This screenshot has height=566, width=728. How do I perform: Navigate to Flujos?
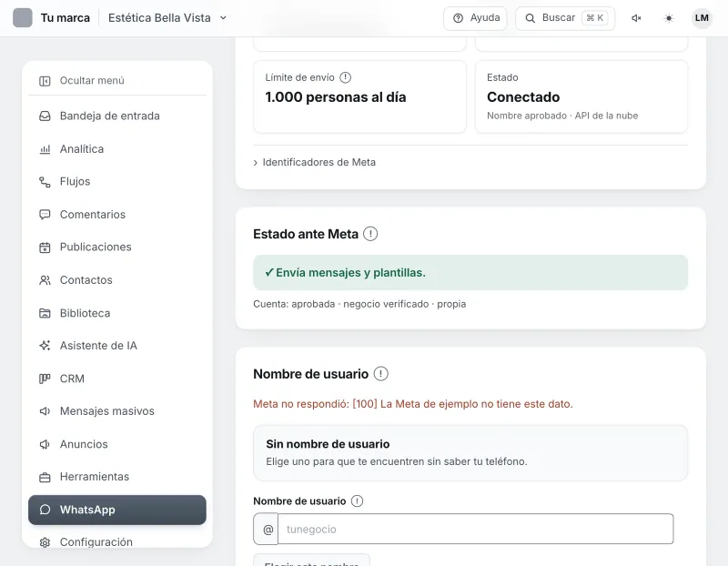point(117,182)
